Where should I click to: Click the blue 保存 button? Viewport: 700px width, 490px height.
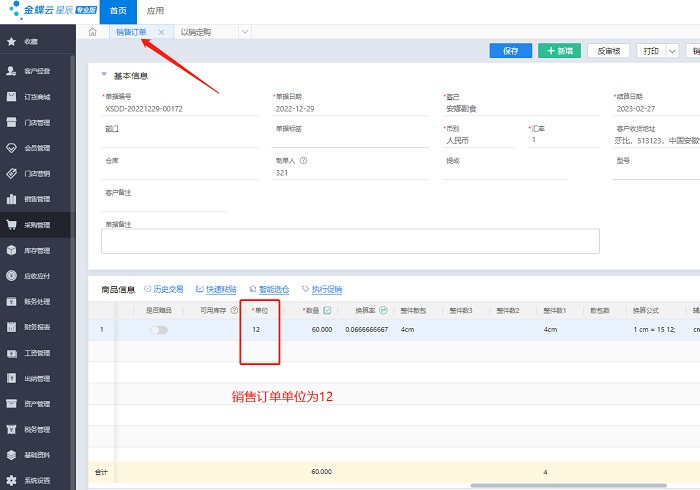(x=510, y=51)
